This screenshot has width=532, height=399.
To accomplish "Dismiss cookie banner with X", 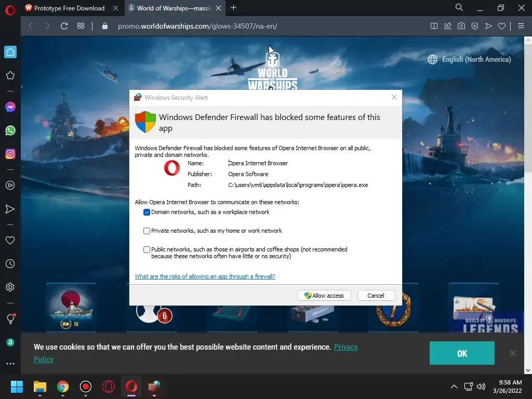I will (x=513, y=353).
